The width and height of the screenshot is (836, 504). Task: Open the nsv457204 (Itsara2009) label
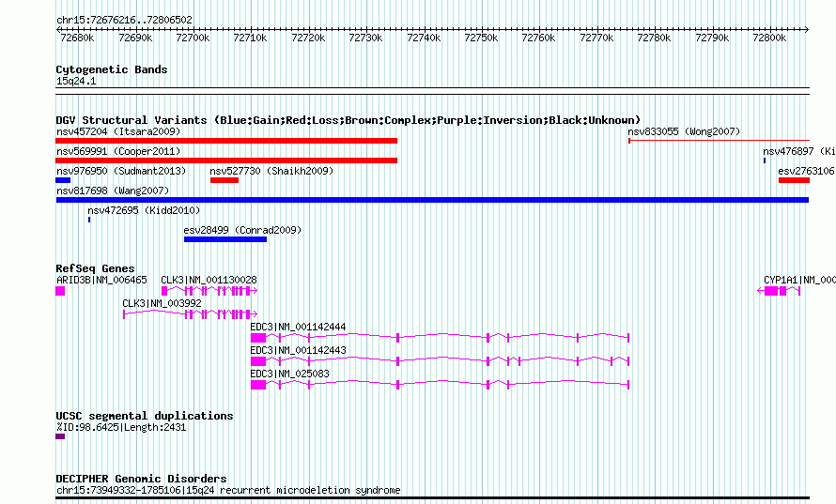(x=118, y=131)
